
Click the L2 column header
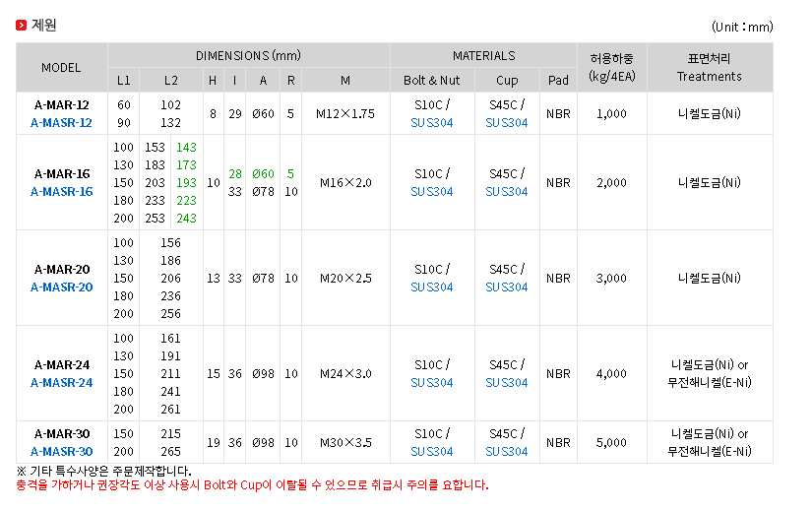pyautogui.click(x=171, y=81)
